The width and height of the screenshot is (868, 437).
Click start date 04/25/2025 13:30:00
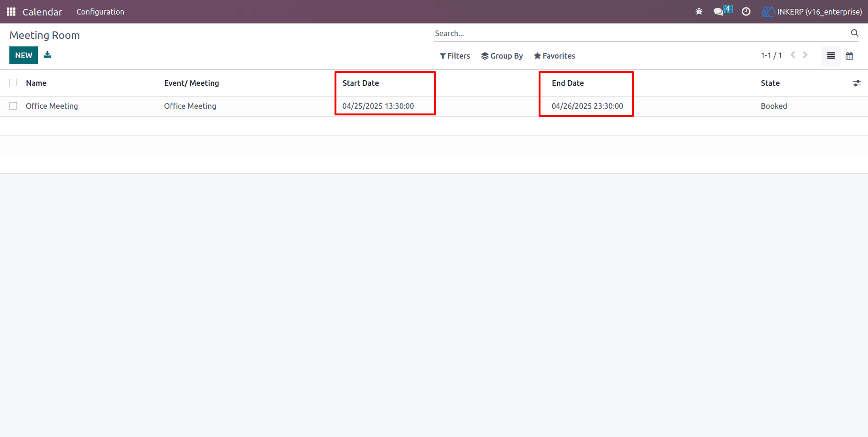click(378, 106)
